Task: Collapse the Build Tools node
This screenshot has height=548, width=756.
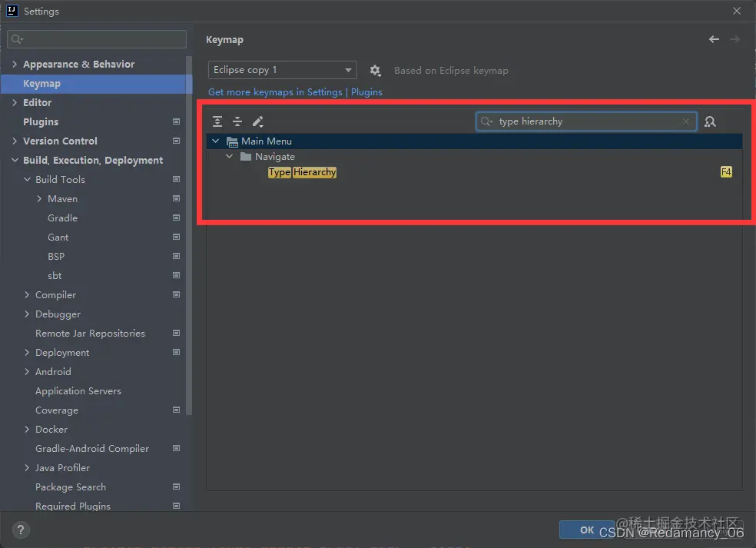Action: pos(27,179)
